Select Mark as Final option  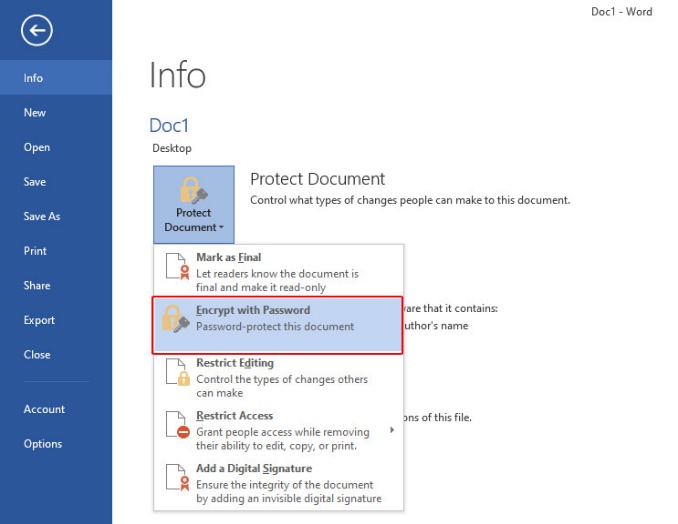[278, 271]
